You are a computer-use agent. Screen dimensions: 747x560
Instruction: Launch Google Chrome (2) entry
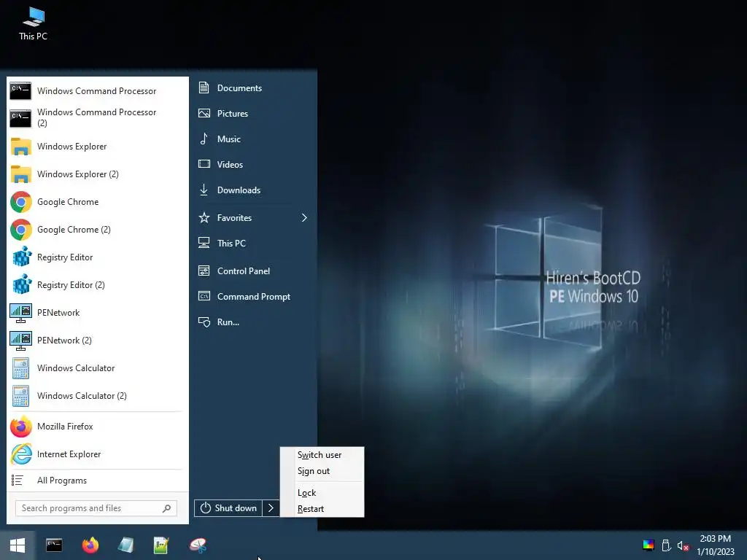click(97, 229)
